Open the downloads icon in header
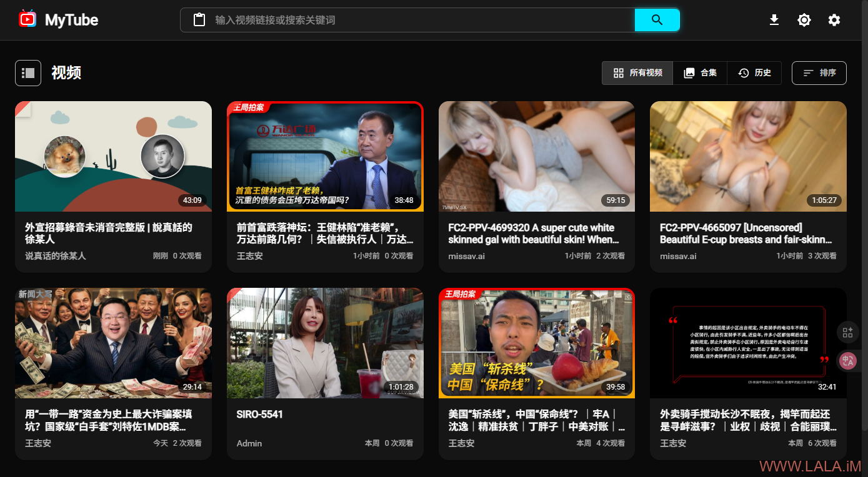868x477 pixels. (x=774, y=20)
